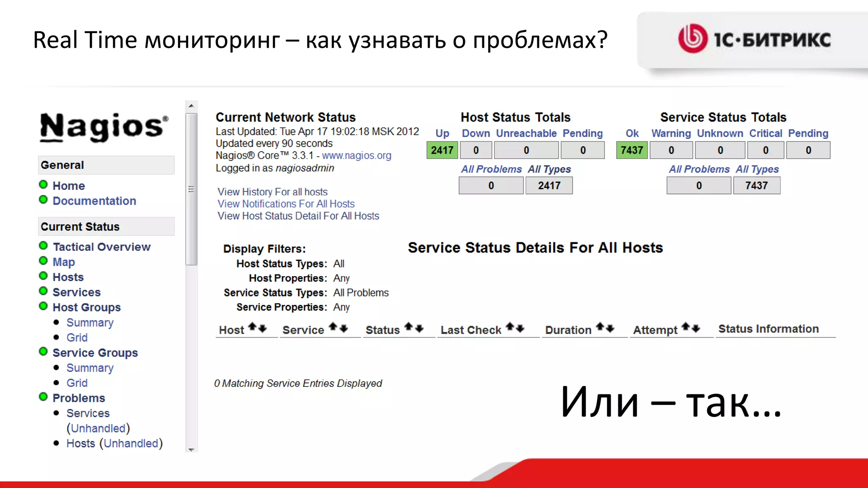
Task: Open View Host Status Detail For All Hosts
Action: point(298,216)
